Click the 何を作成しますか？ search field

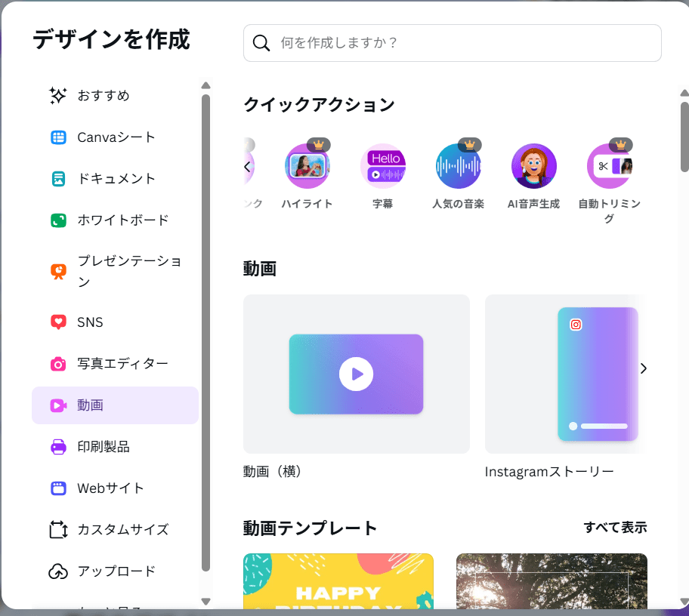tap(452, 43)
